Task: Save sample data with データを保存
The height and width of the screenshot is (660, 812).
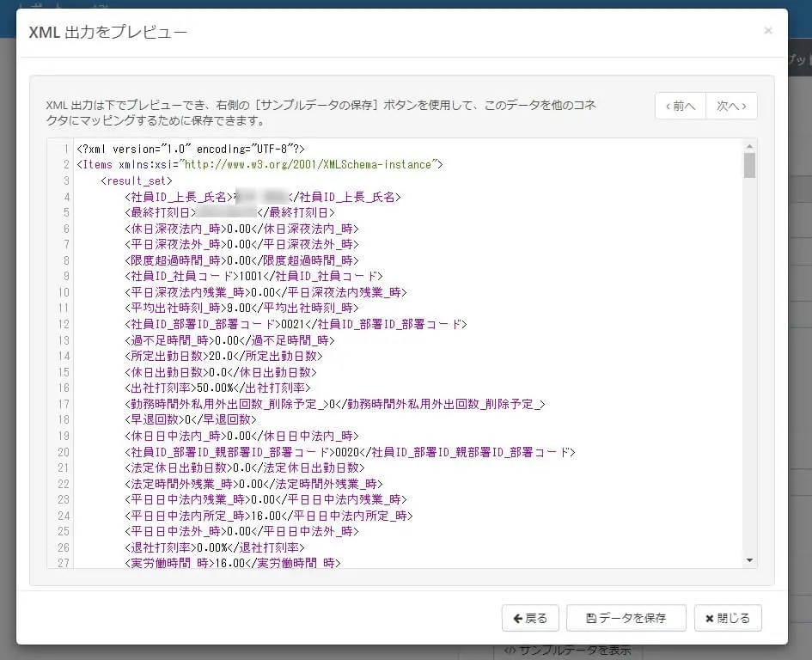Action: click(x=626, y=618)
